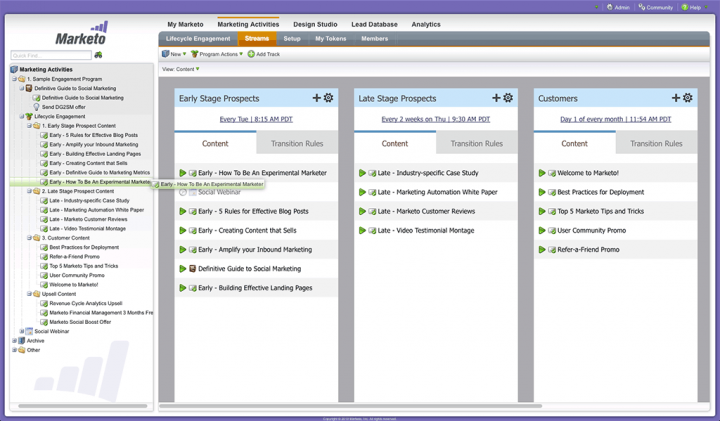Open the Every Tue 8:15 AM PDT schedule link
The width and height of the screenshot is (720, 421).
(256, 119)
